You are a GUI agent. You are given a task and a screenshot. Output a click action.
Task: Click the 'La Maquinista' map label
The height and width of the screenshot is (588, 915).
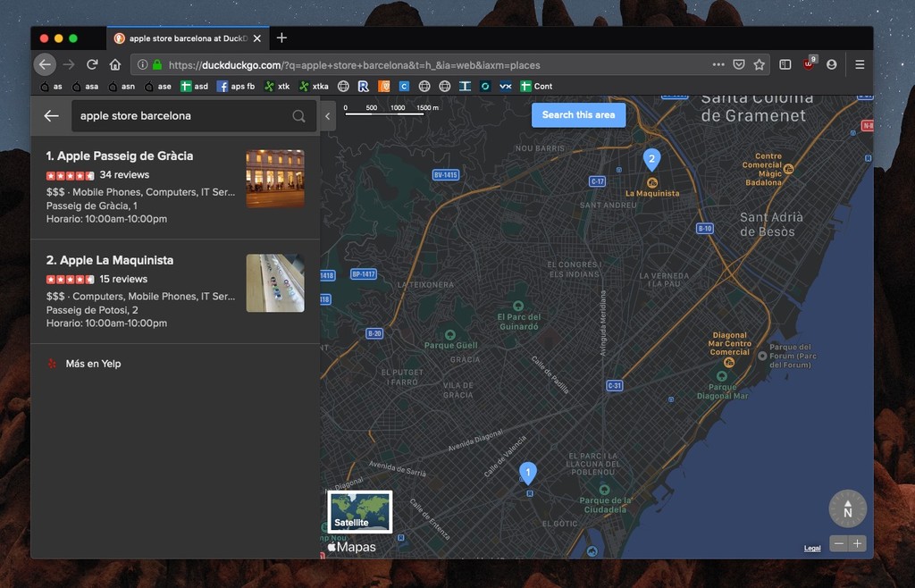(x=652, y=193)
